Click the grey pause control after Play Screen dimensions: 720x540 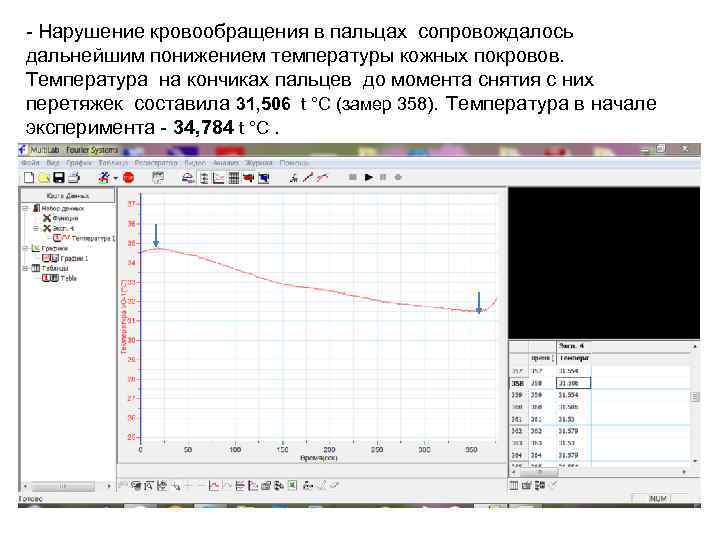pyautogui.click(x=383, y=177)
